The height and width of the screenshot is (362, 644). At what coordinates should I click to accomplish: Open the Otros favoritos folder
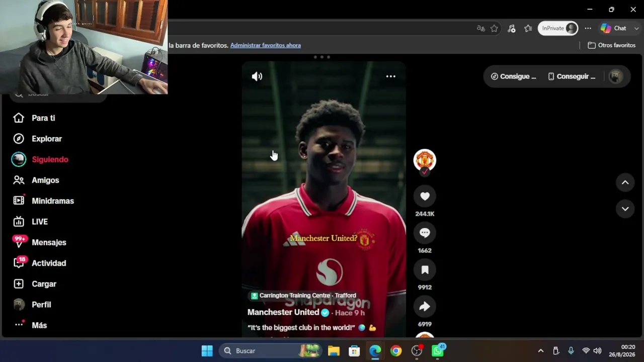612,45
